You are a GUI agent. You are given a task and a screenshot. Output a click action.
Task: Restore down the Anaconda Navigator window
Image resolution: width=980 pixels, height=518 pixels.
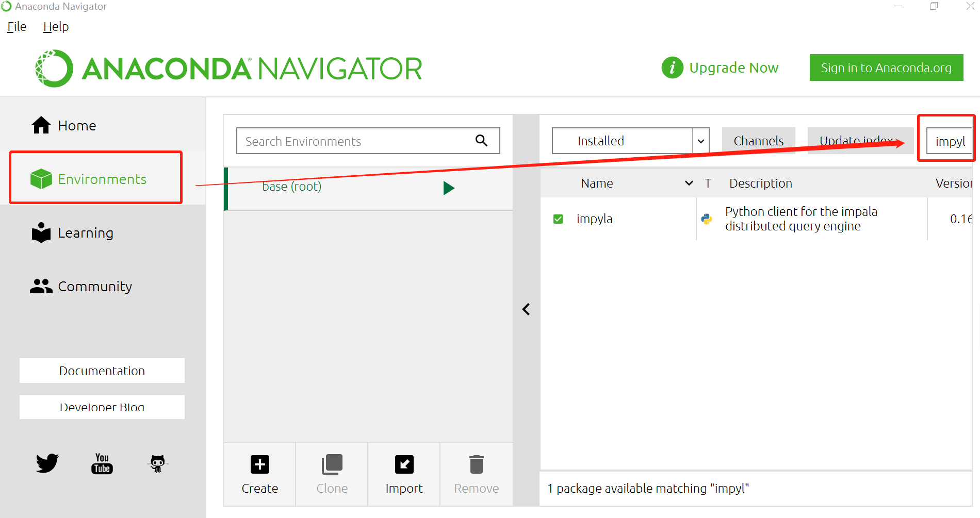934,6
